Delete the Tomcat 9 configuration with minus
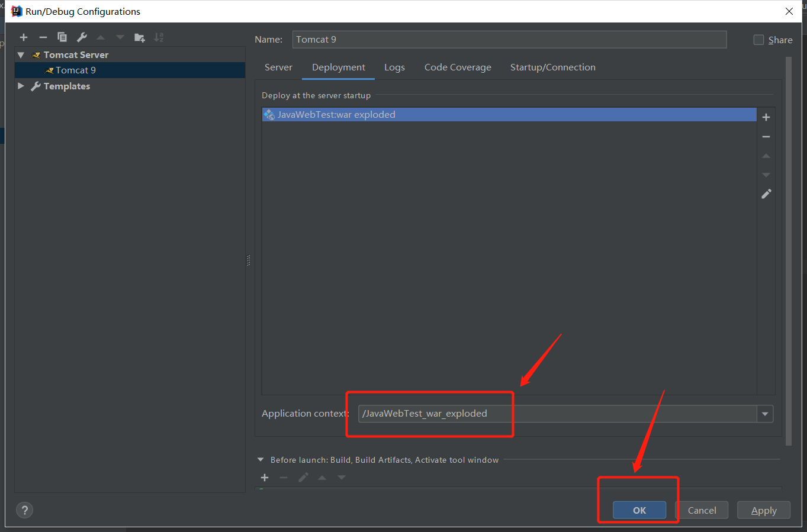Viewport: 807px width, 532px height. click(x=43, y=37)
